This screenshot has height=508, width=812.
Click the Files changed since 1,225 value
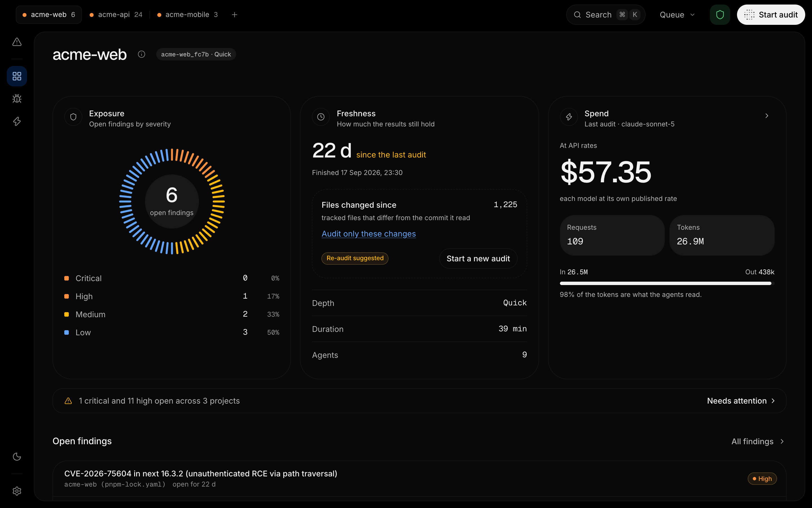click(505, 205)
